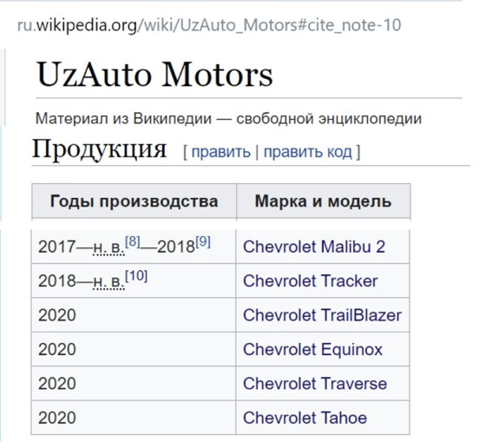Click the 2020 cell beside Chevrolet Tahoe
486x448 pixels.
pyautogui.click(x=134, y=418)
